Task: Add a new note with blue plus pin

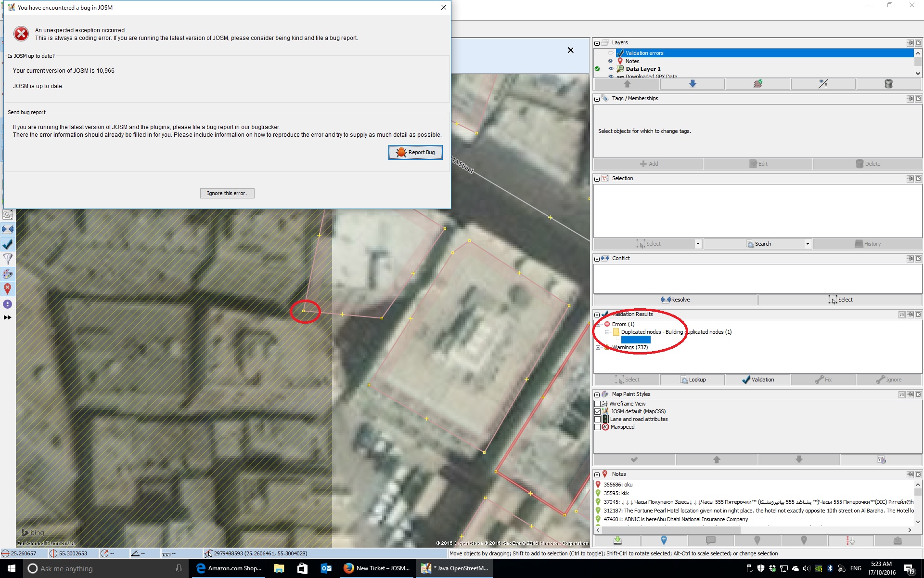Action: (x=664, y=540)
